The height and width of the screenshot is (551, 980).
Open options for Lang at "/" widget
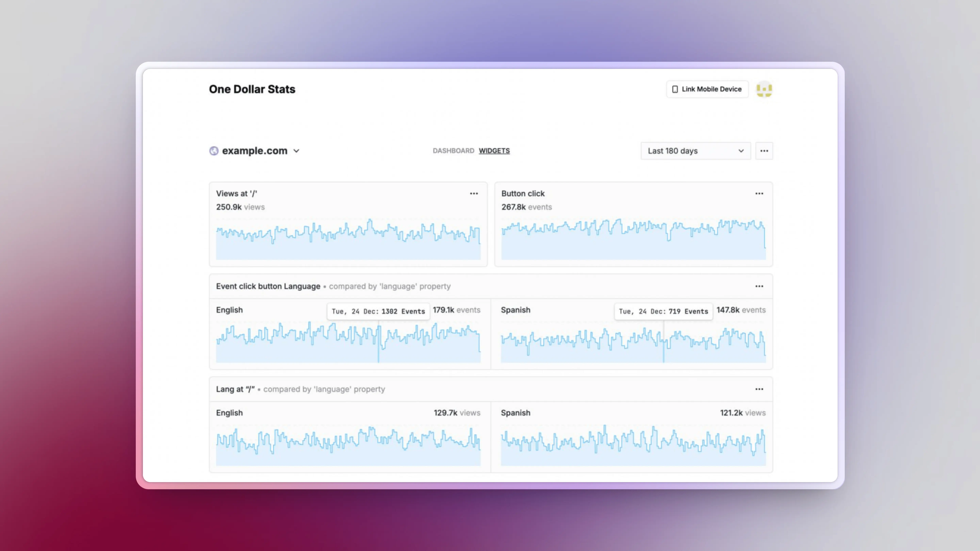(x=759, y=389)
